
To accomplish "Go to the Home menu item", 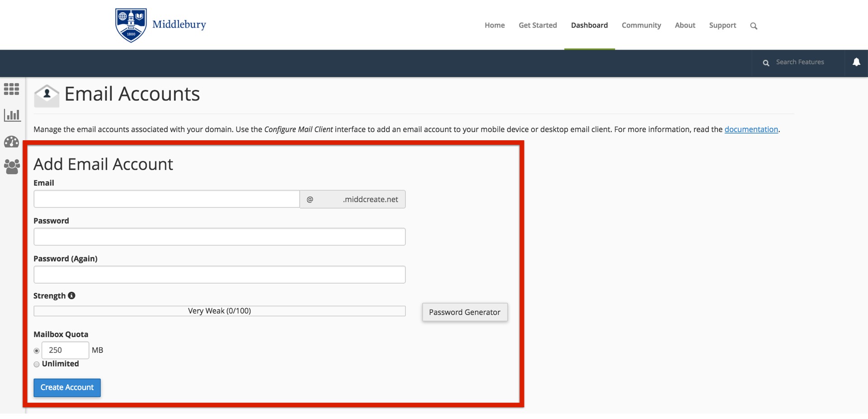I will 495,25.
